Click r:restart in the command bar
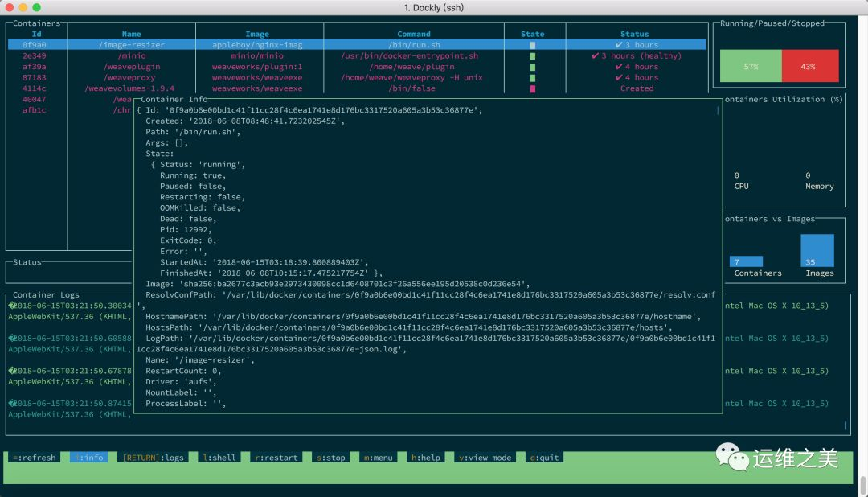Image resolution: width=868 pixels, height=497 pixels. [x=276, y=458]
